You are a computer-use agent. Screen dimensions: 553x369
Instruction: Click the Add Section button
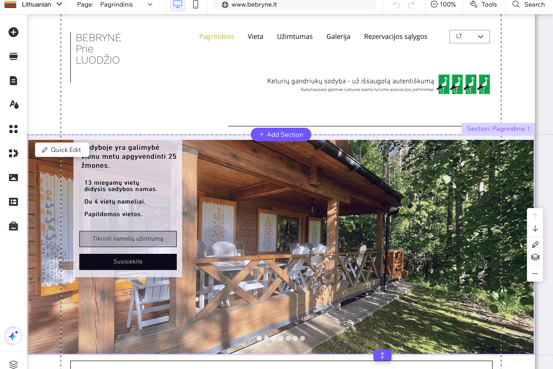[x=281, y=134]
